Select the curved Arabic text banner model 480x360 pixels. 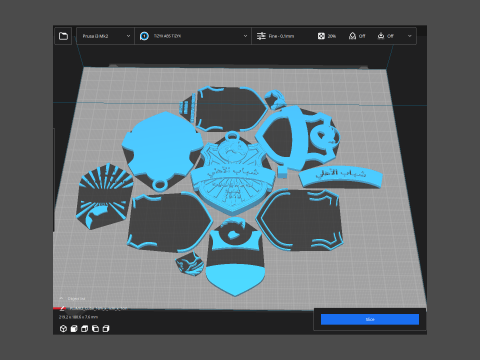pyautogui.click(x=341, y=177)
